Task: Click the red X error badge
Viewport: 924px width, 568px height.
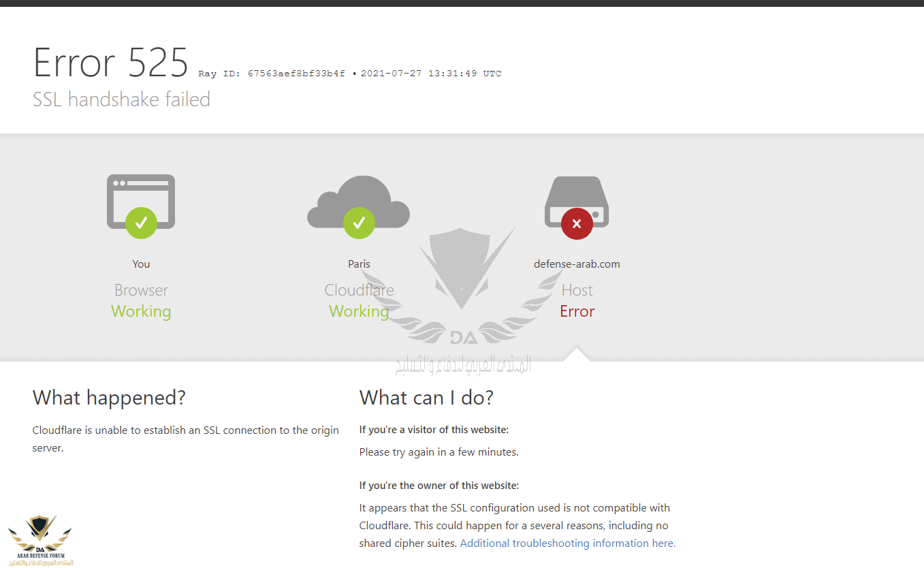Action: click(x=577, y=223)
